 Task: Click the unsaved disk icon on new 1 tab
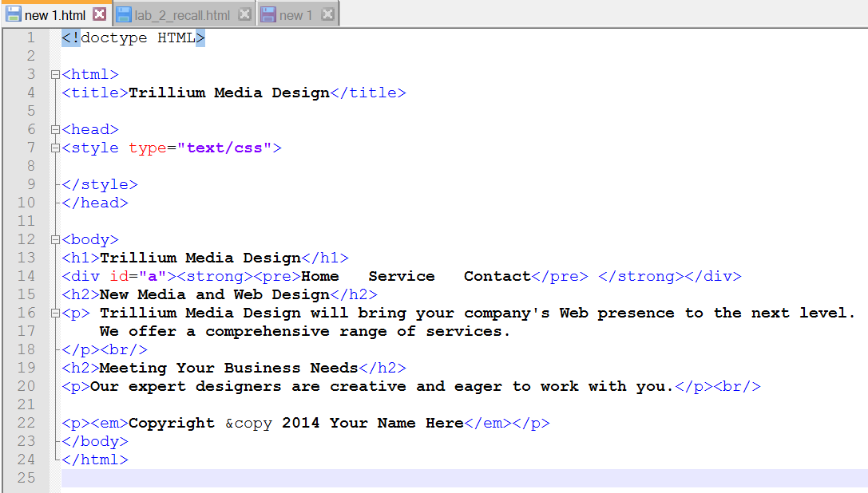pyautogui.click(x=268, y=14)
